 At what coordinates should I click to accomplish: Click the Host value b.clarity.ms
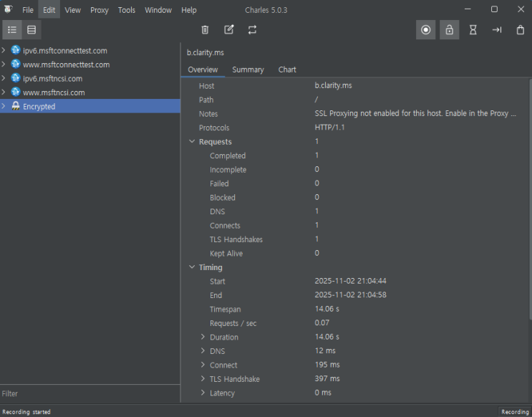[x=333, y=85]
